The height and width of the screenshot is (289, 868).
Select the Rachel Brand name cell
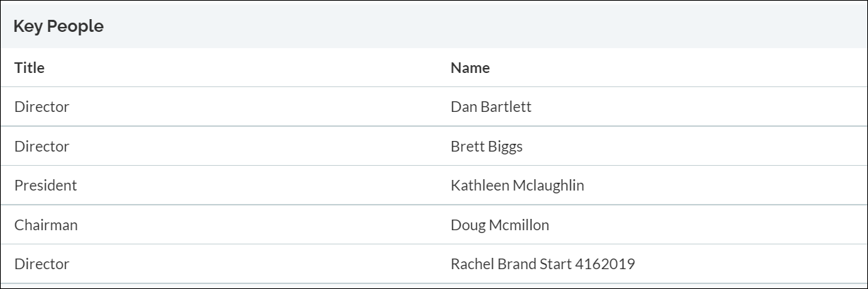(542, 264)
